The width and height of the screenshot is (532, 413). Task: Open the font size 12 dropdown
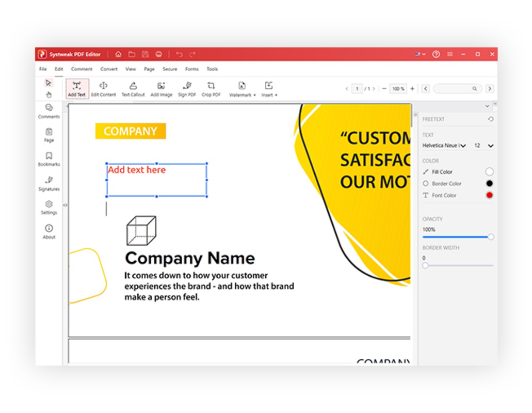coord(483,146)
